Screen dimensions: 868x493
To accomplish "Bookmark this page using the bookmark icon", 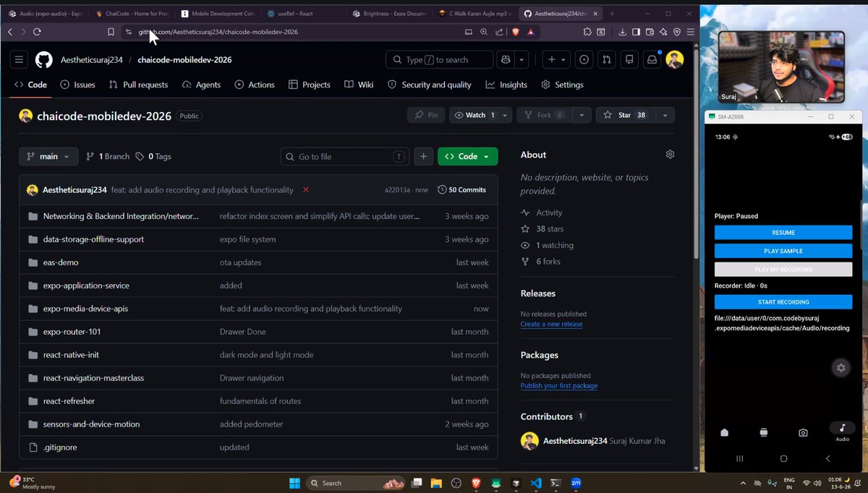I will [x=111, y=32].
